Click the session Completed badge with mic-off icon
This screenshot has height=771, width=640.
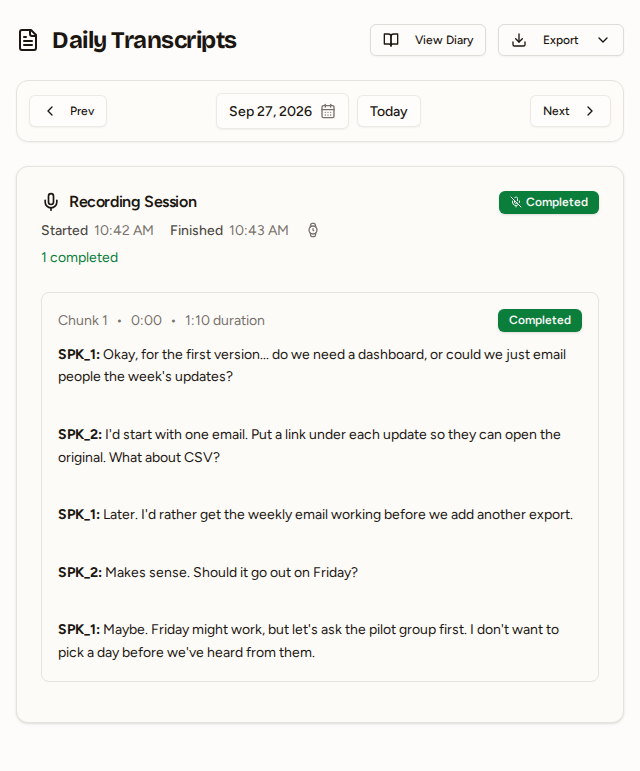coord(549,202)
